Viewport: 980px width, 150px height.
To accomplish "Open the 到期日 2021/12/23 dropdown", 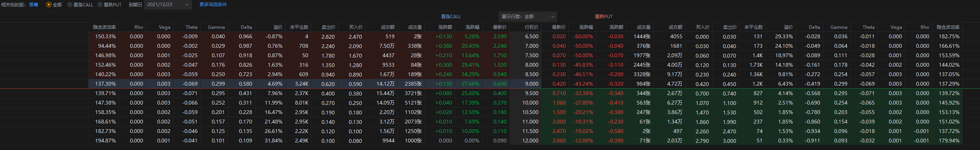I will coord(168,5).
